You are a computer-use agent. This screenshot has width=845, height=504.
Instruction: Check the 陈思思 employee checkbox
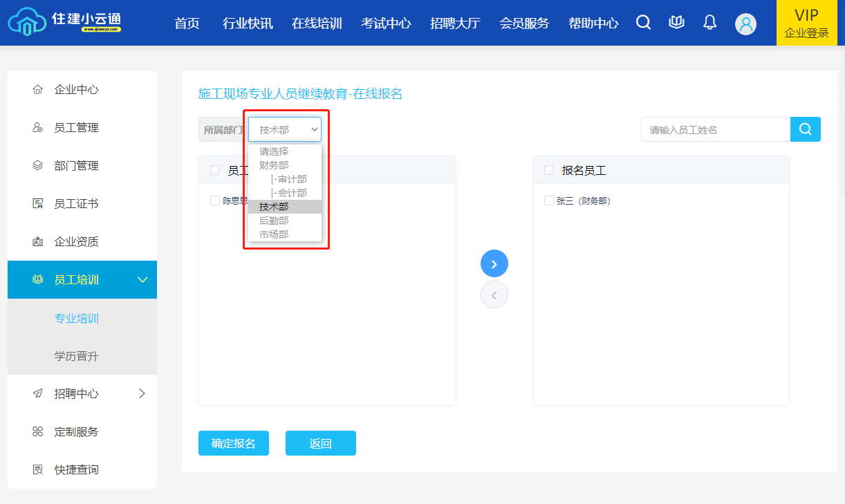tap(215, 200)
